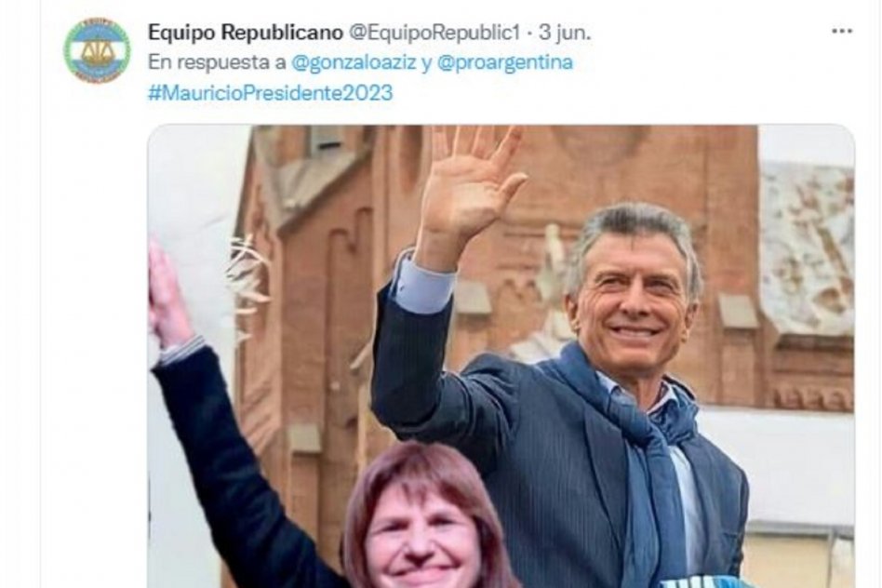Click the woman's face in the photo

click(427, 541)
